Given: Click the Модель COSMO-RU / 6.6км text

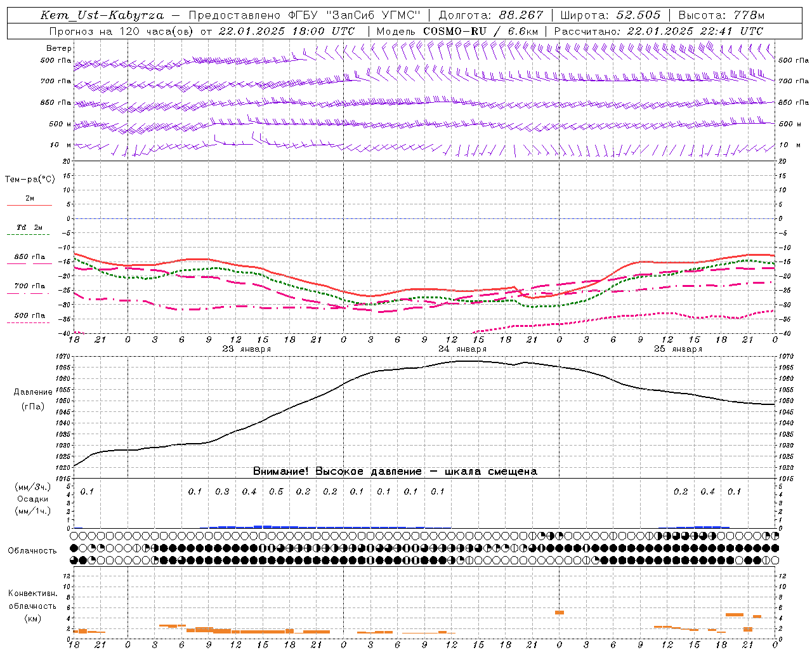Looking at the screenshot, I should point(457,30).
